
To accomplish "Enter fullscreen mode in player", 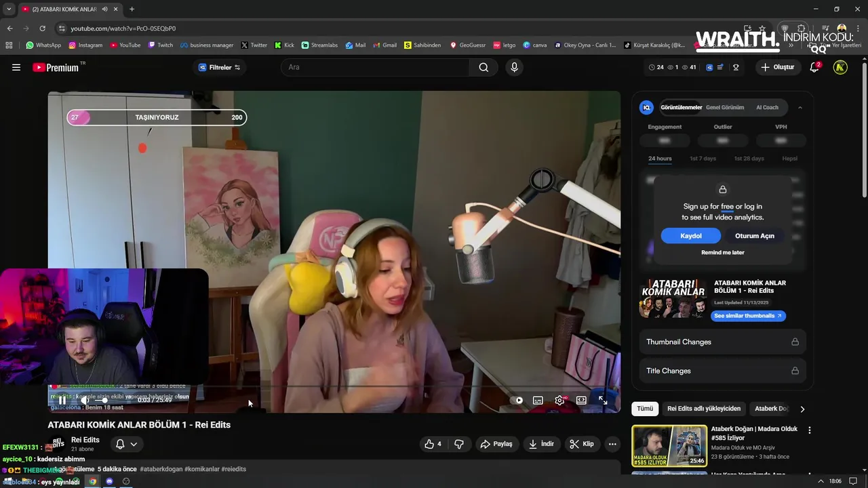I will coord(603,401).
